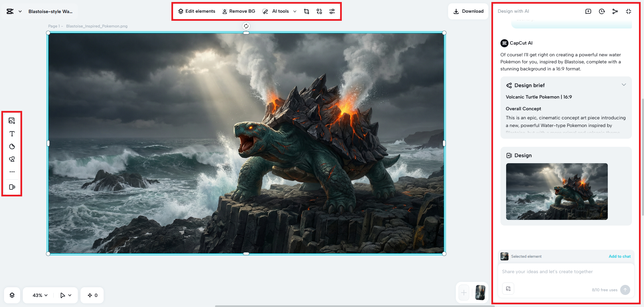The height and width of the screenshot is (307, 644).
Task: Click the share flow icon in Design with AI
Action: (615, 11)
